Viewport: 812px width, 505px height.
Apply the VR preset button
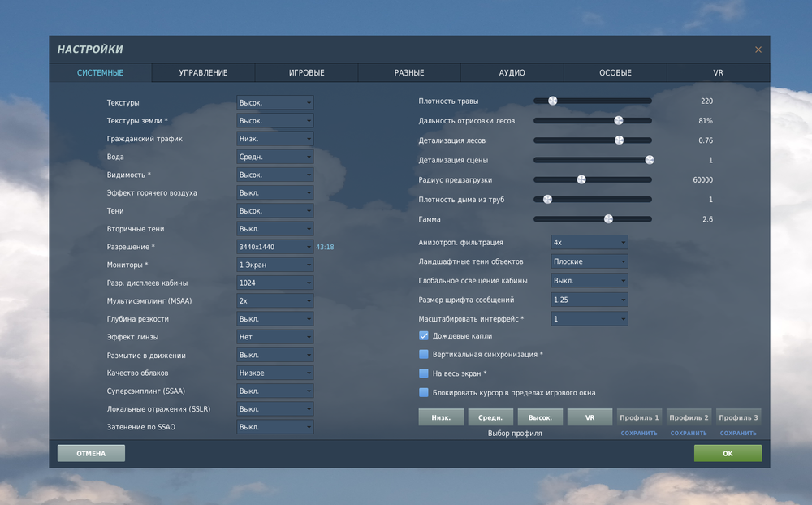pos(590,417)
